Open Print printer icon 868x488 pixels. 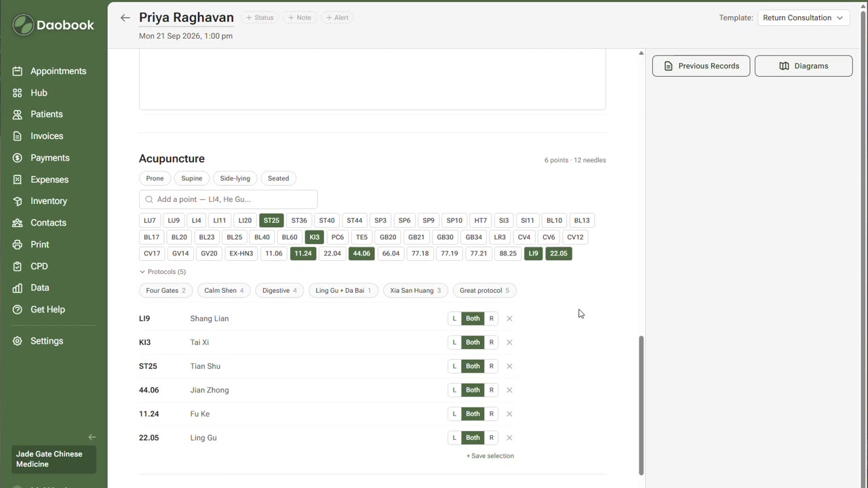click(18, 245)
